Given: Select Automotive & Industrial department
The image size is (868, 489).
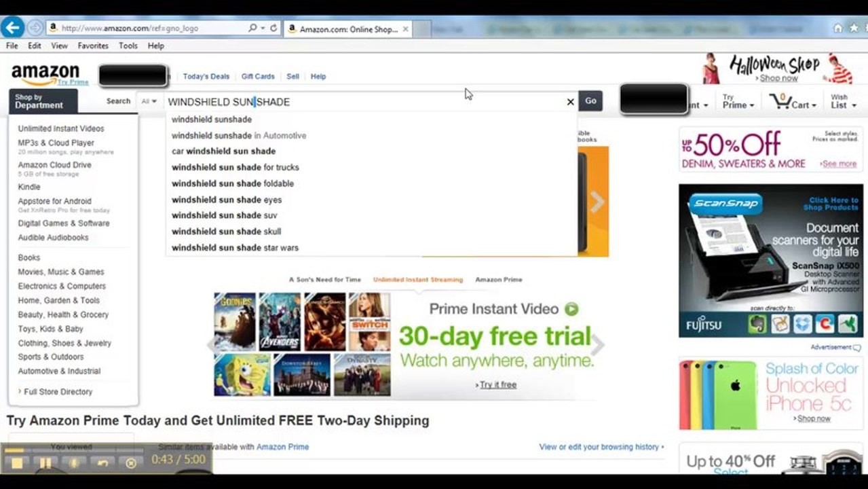Looking at the screenshot, I should pos(59,372).
